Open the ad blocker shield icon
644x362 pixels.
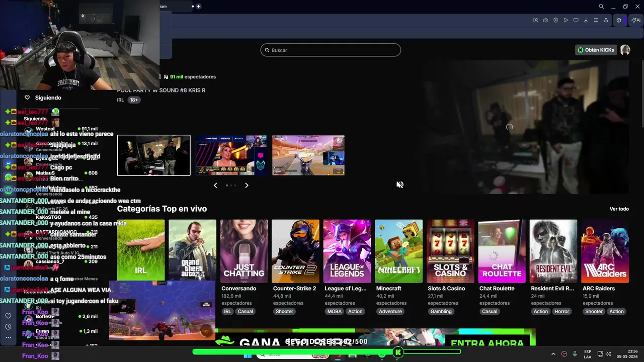point(555,20)
